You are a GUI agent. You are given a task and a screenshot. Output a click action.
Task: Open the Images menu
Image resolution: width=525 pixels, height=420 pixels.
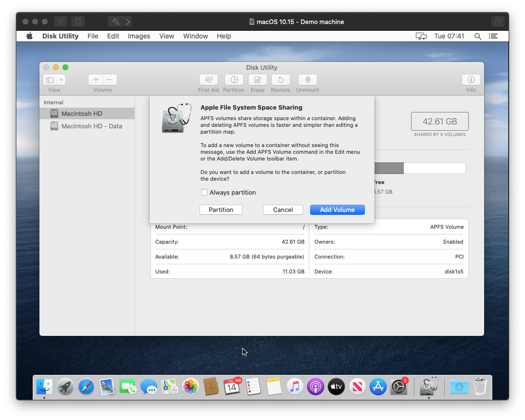tap(138, 36)
